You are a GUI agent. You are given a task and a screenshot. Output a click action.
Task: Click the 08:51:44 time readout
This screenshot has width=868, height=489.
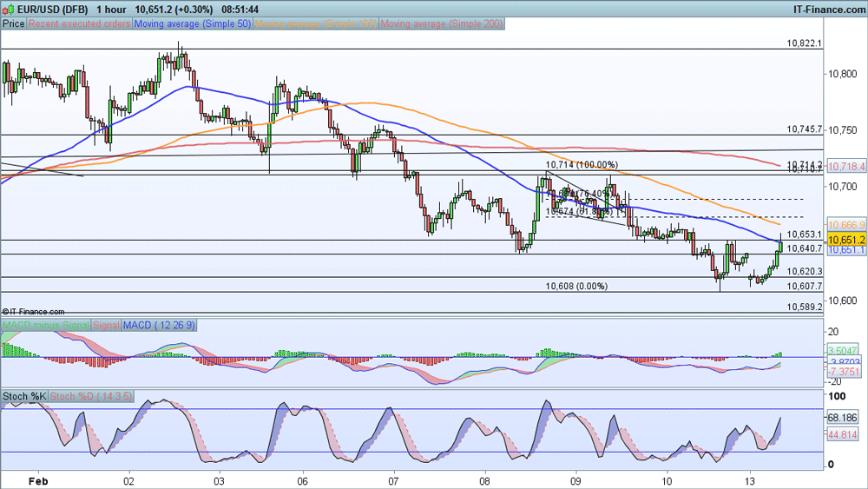tap(240, 10)
